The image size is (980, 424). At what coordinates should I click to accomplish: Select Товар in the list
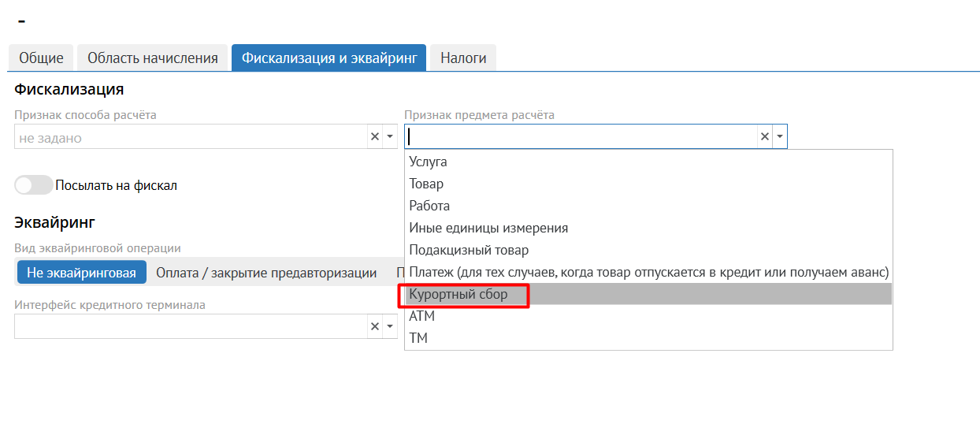(x=426, y=184)
